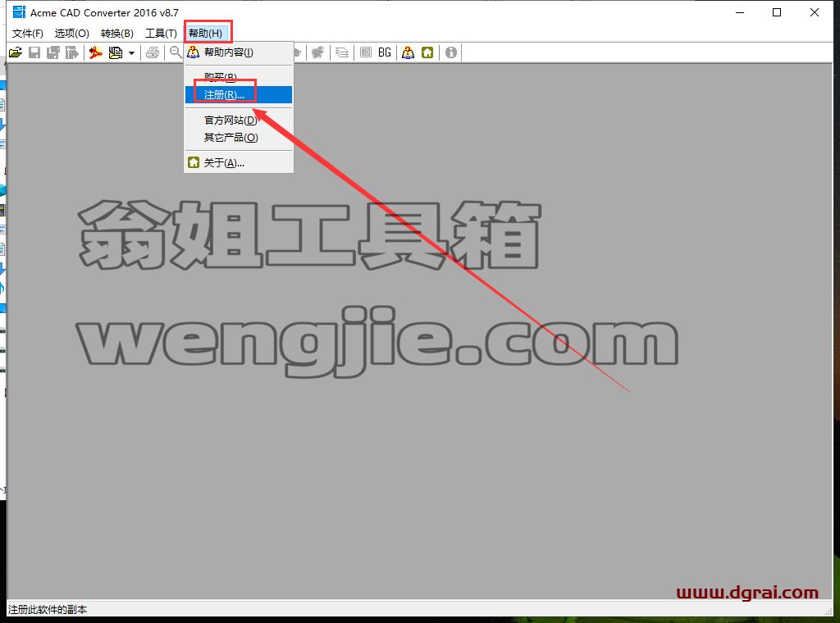Click the Save floppy disk icon
This screenshot has height=623, width=840.
pyautogui.click(x=34, y=52)
